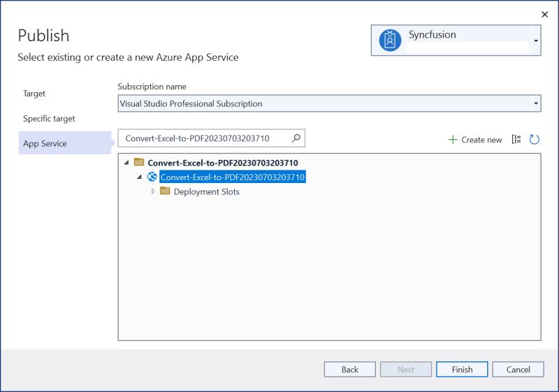Click the Subscription name label
Viewport: 559px width, 392px height.
(152, 87)
